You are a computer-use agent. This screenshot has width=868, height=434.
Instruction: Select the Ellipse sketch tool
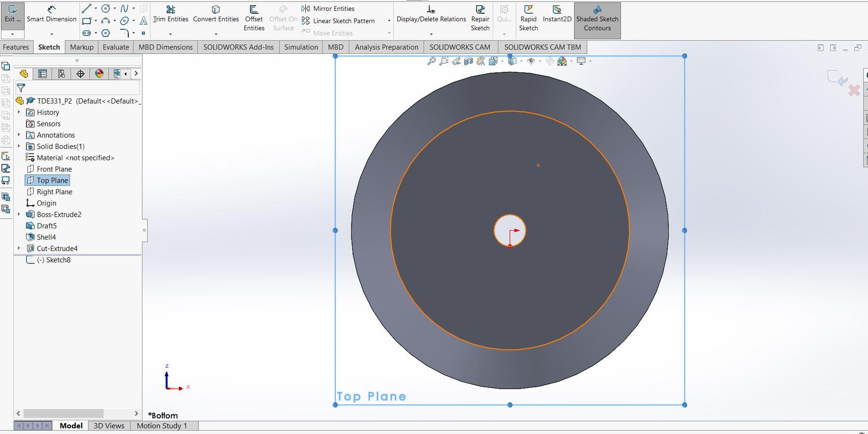click(124, 21)
